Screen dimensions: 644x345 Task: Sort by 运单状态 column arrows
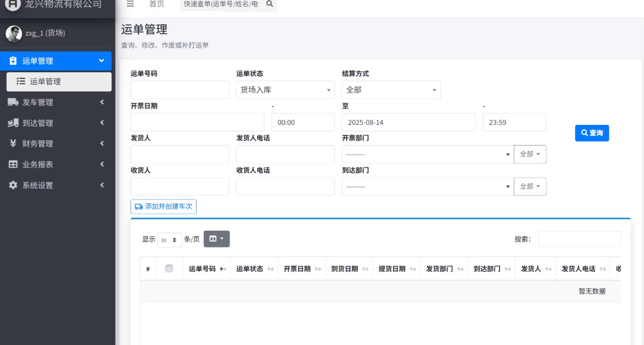point(270,269)
